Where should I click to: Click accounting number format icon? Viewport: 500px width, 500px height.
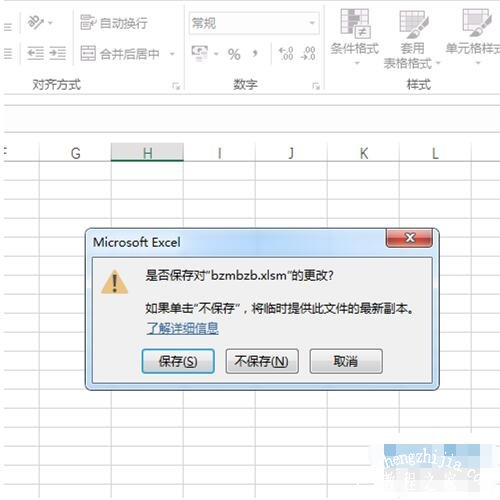click(x=200, y=54)
